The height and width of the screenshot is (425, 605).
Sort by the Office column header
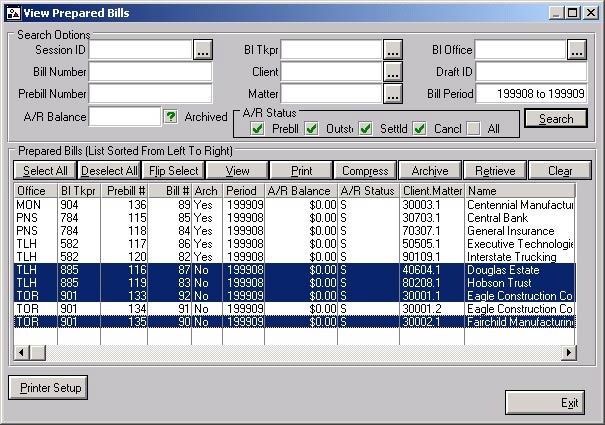(x=35, y=191)
